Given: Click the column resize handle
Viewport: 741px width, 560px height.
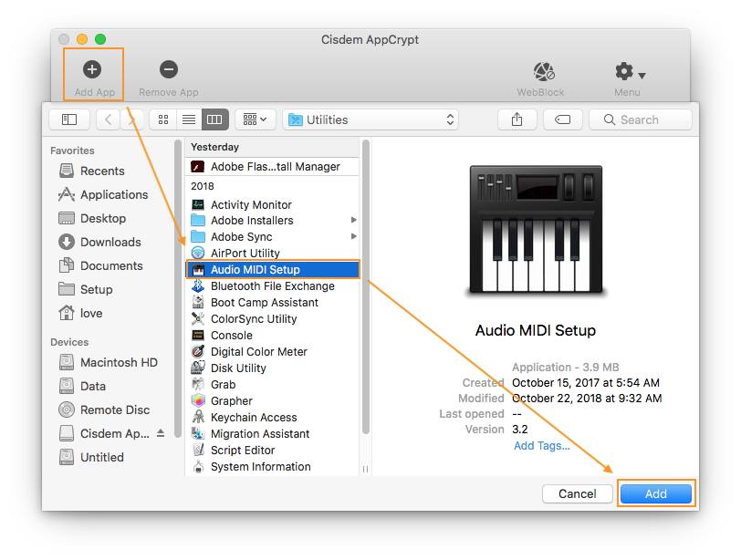Looking at the screenshot, I should 365,470.
